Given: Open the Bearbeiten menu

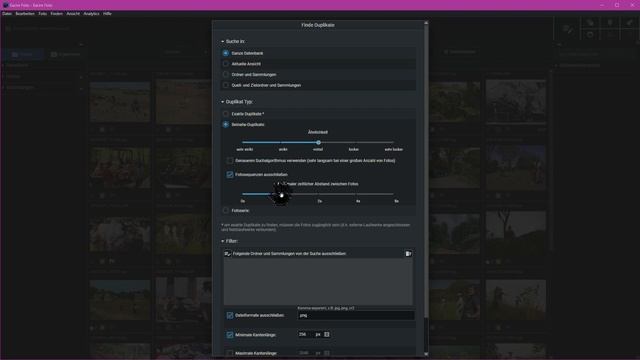Looking at the screenshot, I should tap(25, 13).
